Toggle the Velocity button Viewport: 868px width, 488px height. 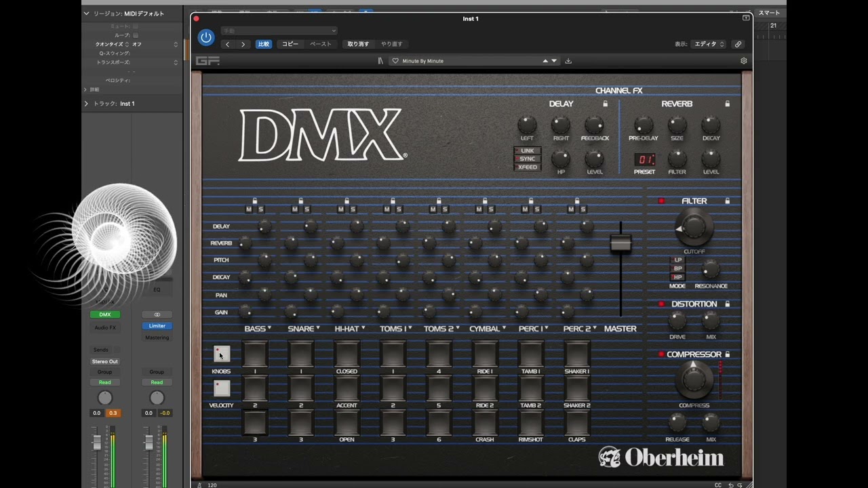point(222,388)
